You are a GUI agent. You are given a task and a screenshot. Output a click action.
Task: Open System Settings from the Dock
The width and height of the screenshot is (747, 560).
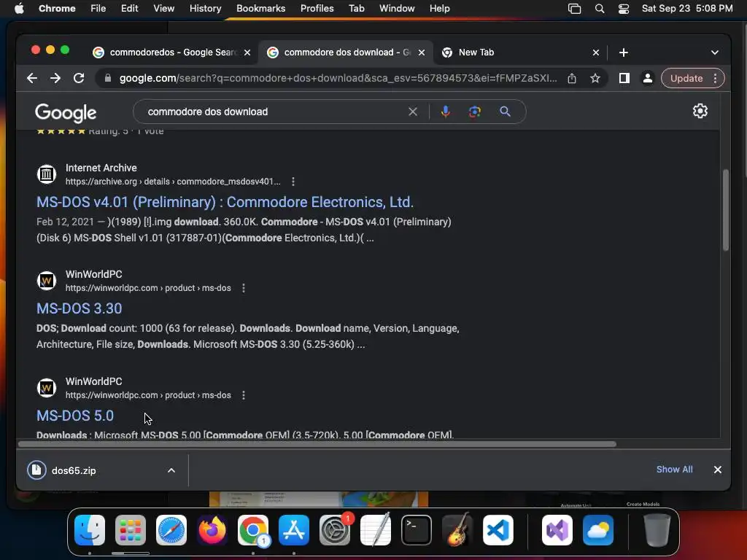click(x=334, y=530)
